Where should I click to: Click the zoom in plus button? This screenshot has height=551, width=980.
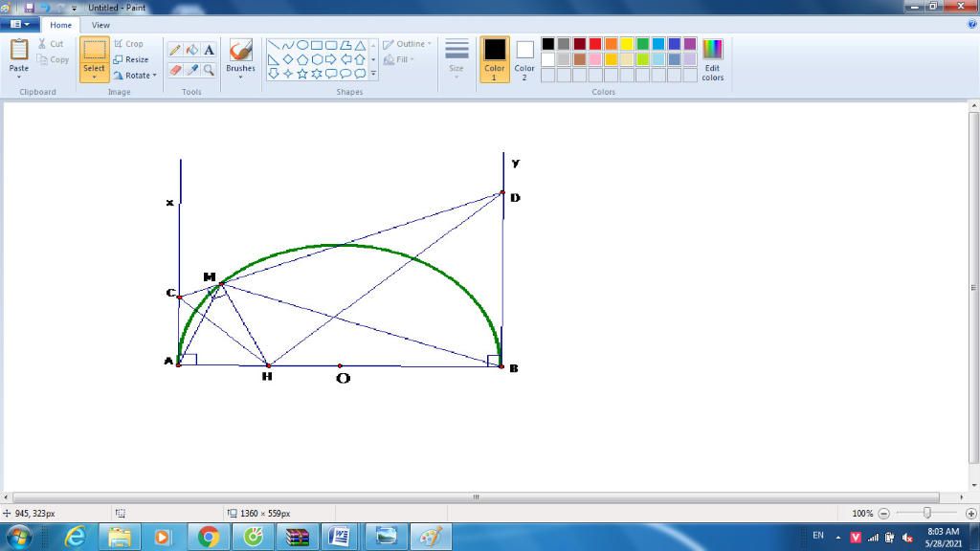(970, 514)
